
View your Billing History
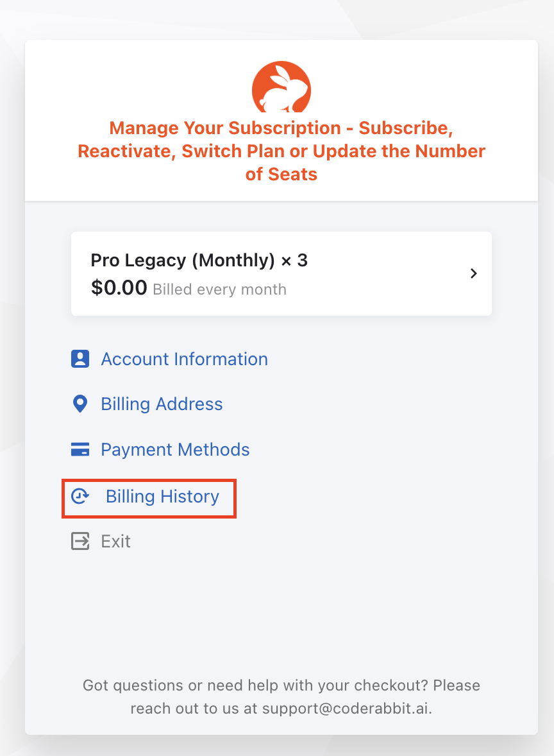[x=163, y=496]
